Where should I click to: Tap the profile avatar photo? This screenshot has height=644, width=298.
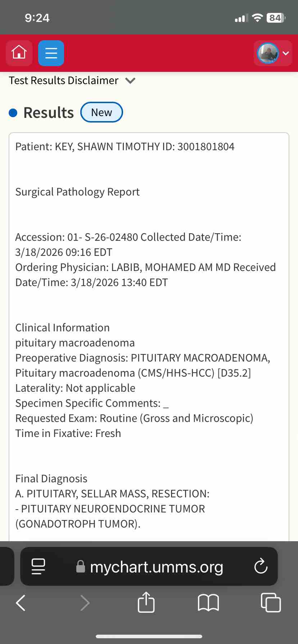(267, 53)
